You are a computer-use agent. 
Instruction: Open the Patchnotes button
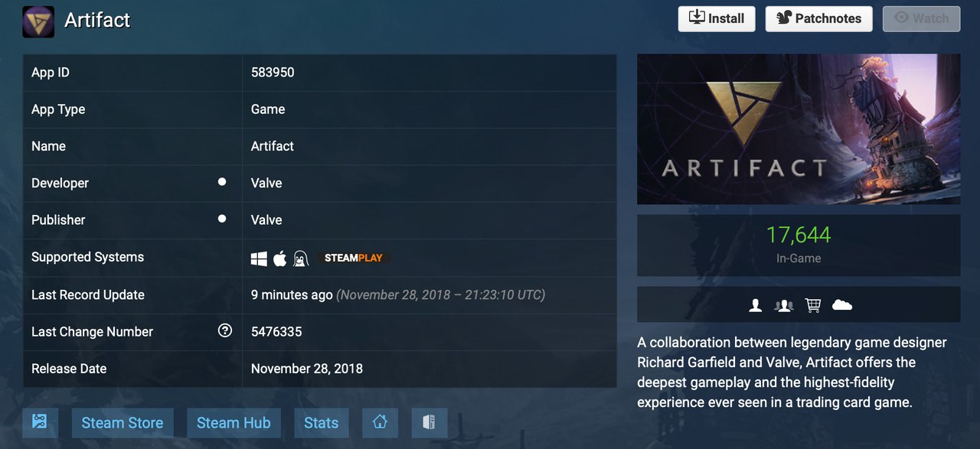(819, 18)
